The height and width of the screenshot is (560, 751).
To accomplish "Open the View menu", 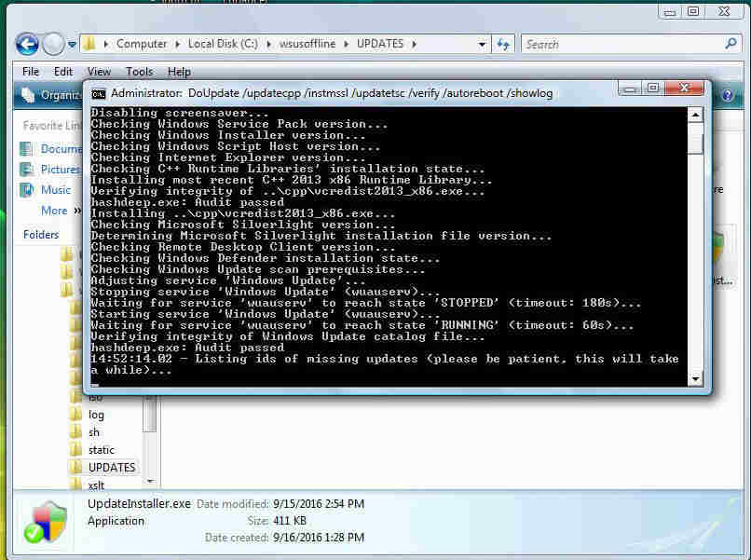I will [99, 72].
